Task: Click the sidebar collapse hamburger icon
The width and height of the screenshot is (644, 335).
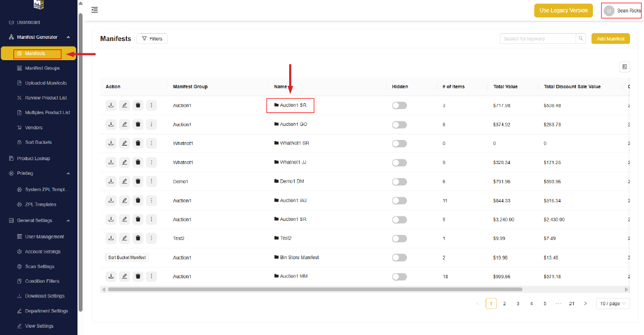Action: 94,10
